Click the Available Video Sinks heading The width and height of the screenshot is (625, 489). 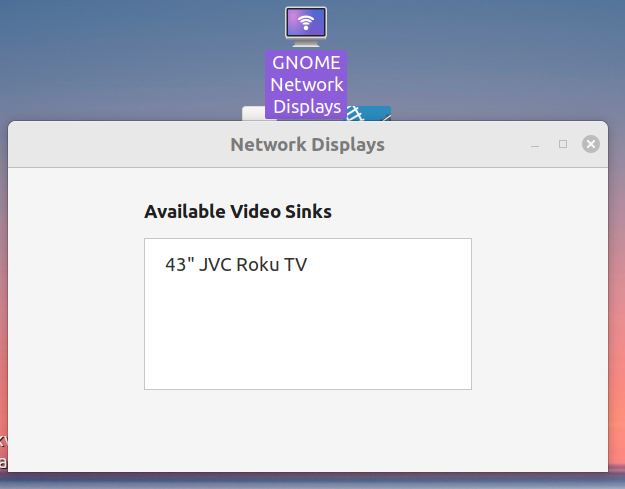[238, 211]
